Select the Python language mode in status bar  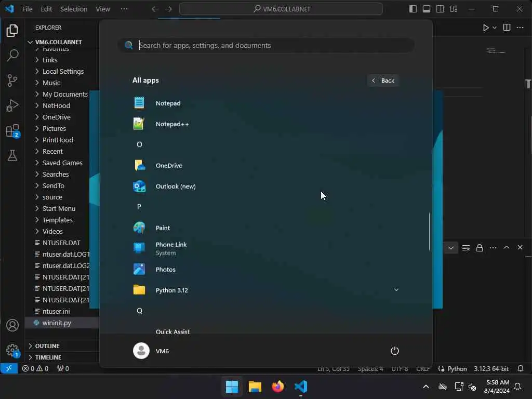coord(457,368)
